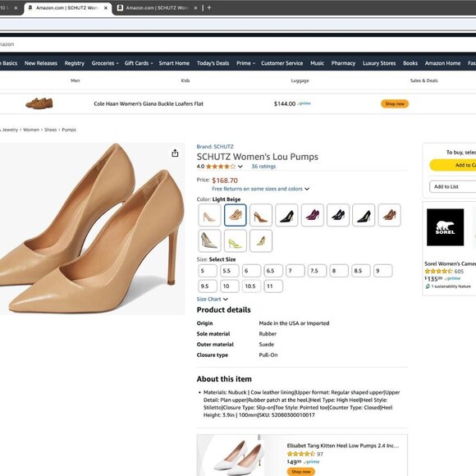Viewport: 476px width, 476px height.
Task: Open the 36 ratings link
Action: [x=263, y=167]
